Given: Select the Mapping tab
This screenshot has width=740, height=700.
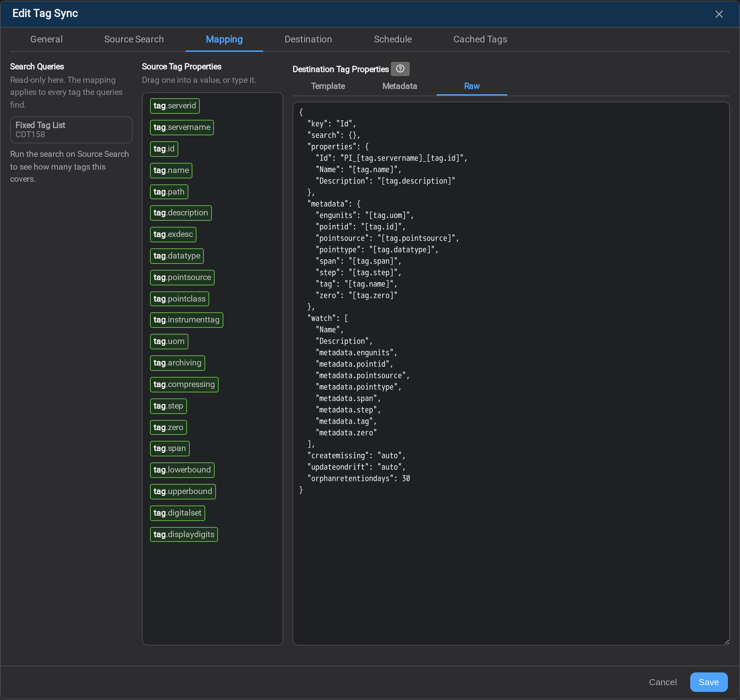Looking at the screenshot, I should pos(224,39).
